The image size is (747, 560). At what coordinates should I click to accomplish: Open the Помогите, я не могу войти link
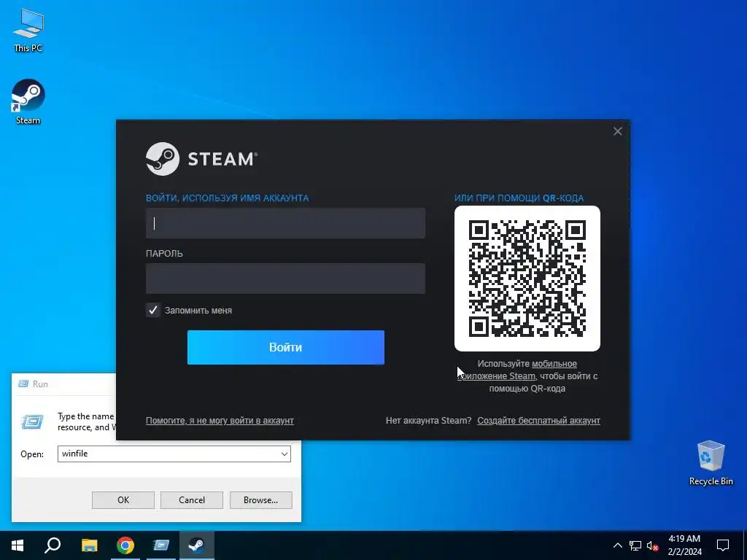coord(220,421)
